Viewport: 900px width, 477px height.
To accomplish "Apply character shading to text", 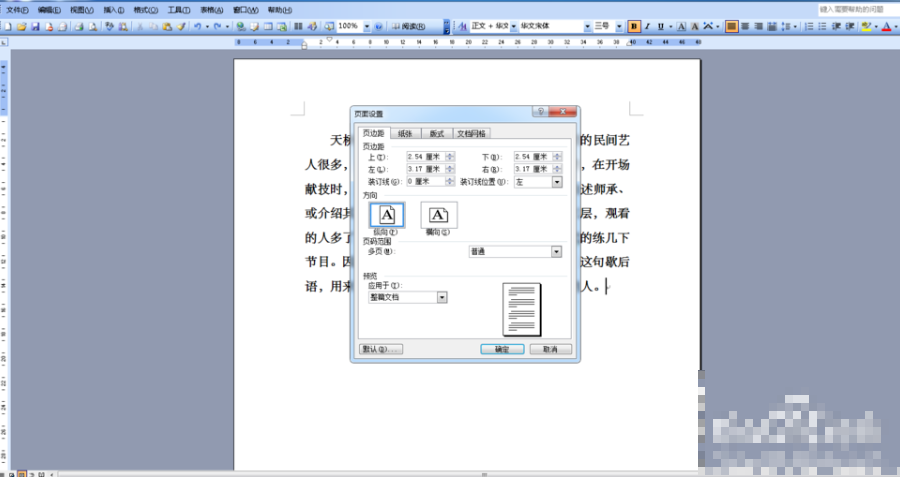I will [x=695, y=26].
